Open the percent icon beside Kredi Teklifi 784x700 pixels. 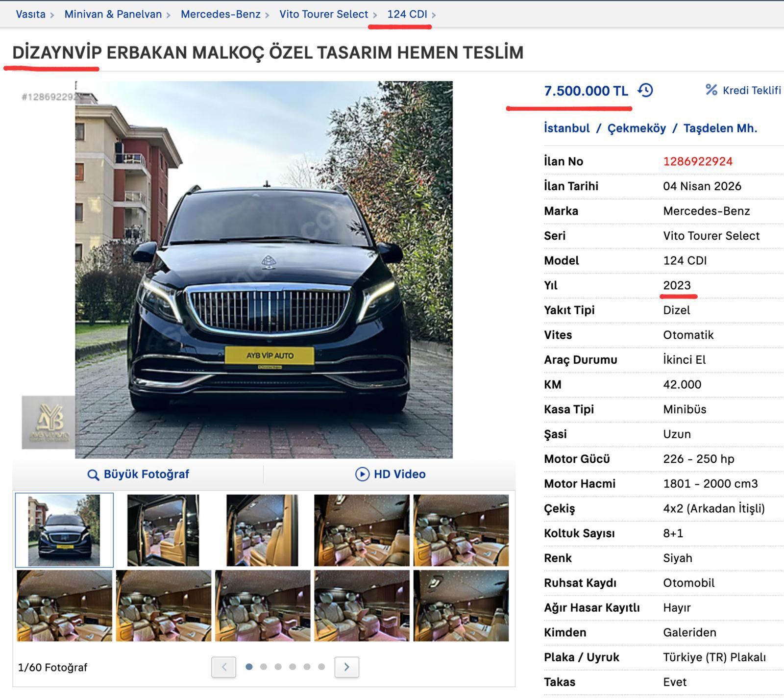(x=710, y=90)
